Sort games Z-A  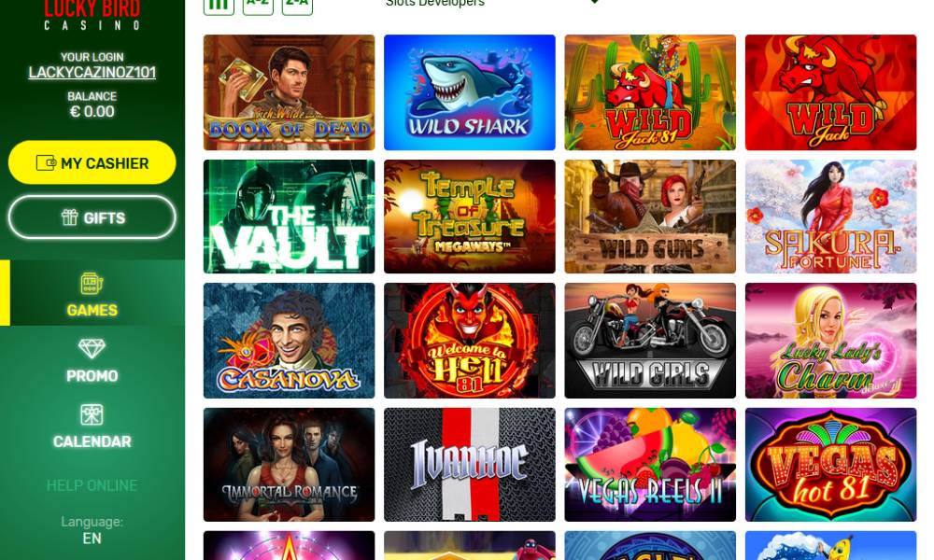[297, 5]
